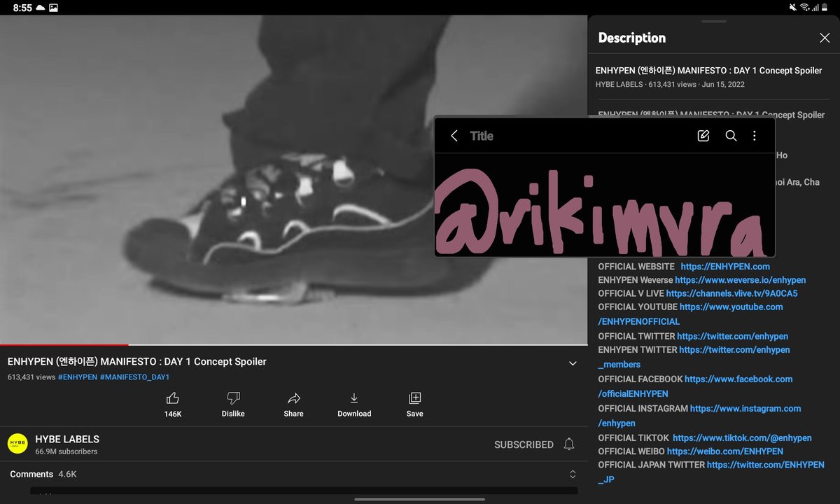Open the HYBE LABELS channel avatar
Image resolution: width=840 pixels, height=504 pixels.
click(17, 444)
